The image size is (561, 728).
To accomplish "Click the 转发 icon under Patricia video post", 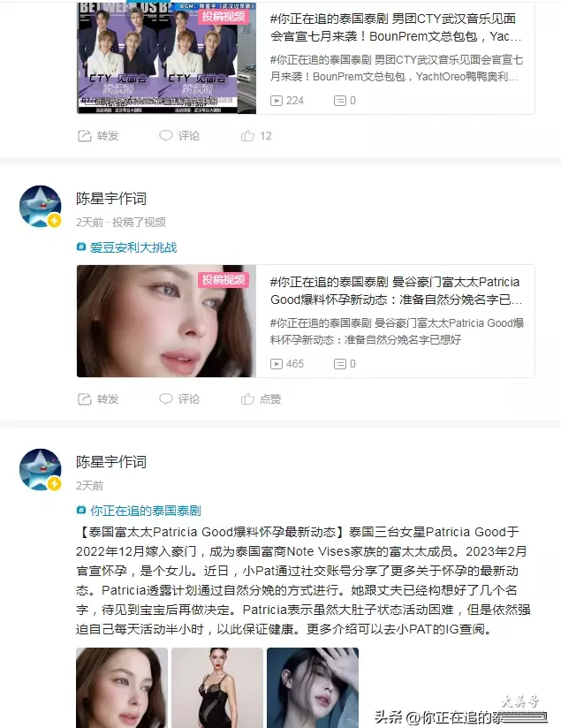I will click(x=85, y=398).
